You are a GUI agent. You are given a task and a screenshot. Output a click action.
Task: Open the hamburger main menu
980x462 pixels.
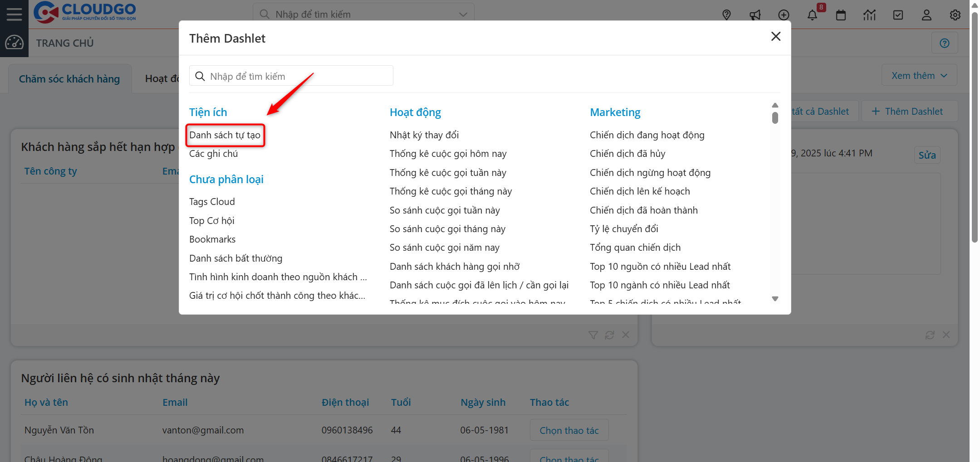click(14, 14)
